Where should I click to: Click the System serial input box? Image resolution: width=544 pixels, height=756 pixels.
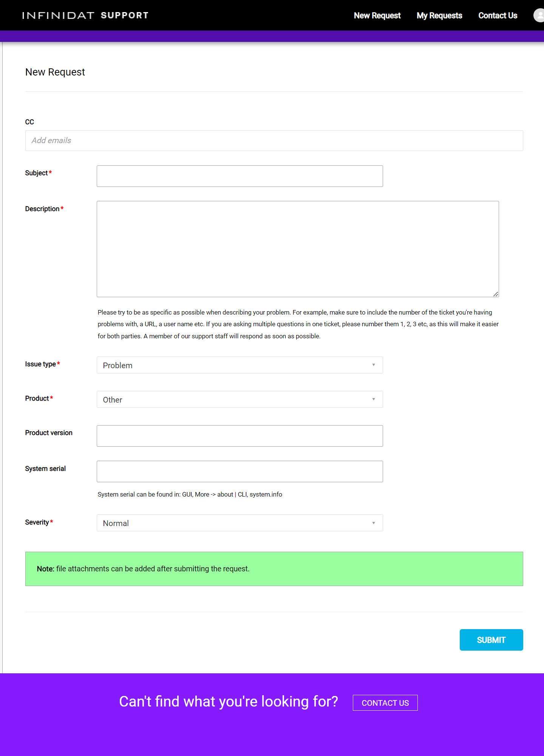coord(240,471)
